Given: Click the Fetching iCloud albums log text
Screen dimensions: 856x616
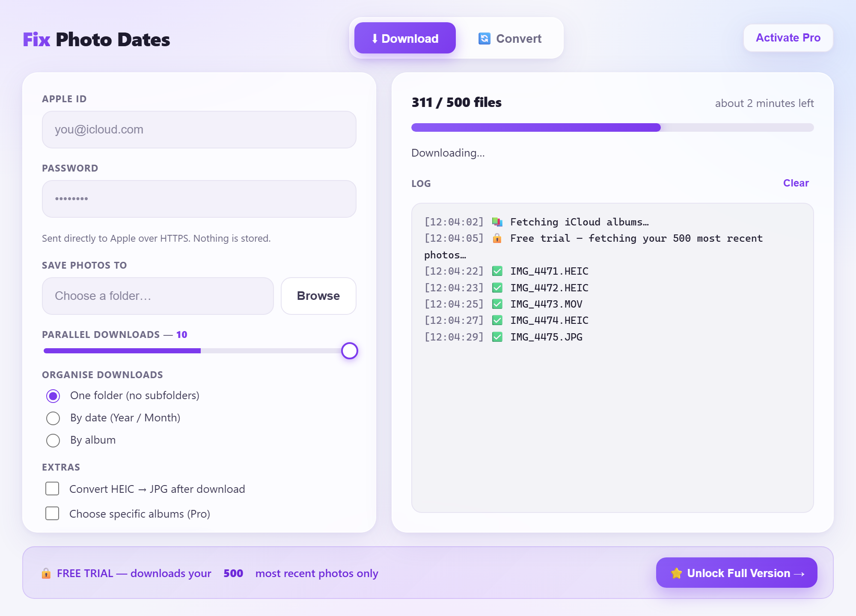Looking at the screenshot, I should [x=580, y=222].
